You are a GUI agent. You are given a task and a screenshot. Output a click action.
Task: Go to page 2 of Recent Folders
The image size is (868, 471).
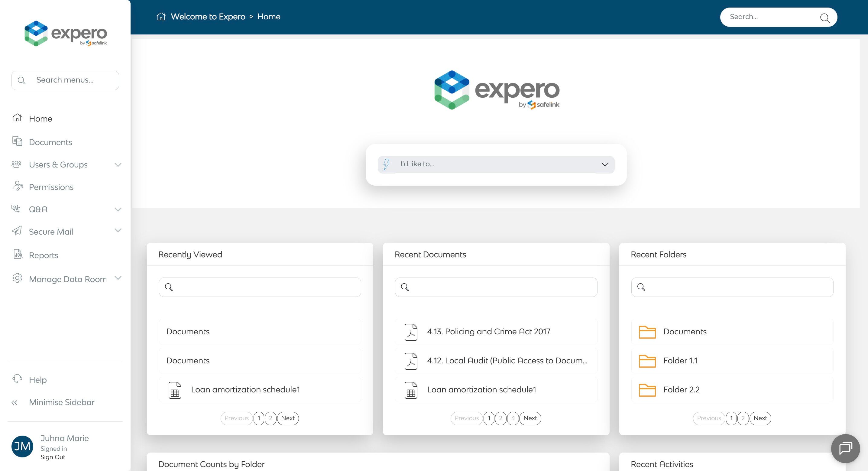coord(743,418)
